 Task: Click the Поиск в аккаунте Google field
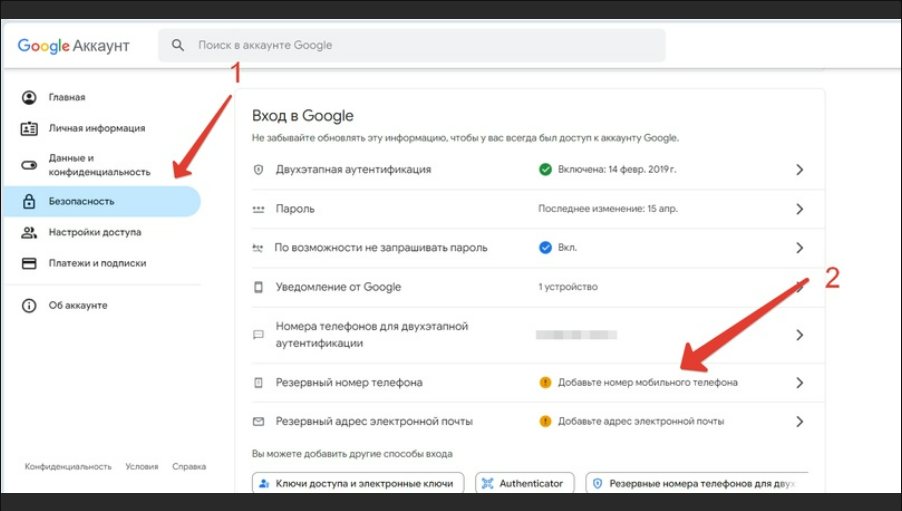412,45
